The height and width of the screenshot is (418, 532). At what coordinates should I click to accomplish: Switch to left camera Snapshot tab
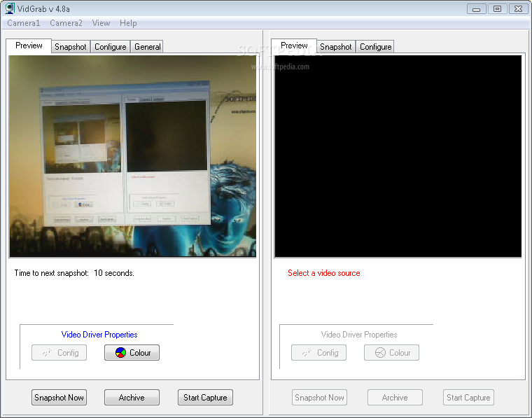[71, 47]
